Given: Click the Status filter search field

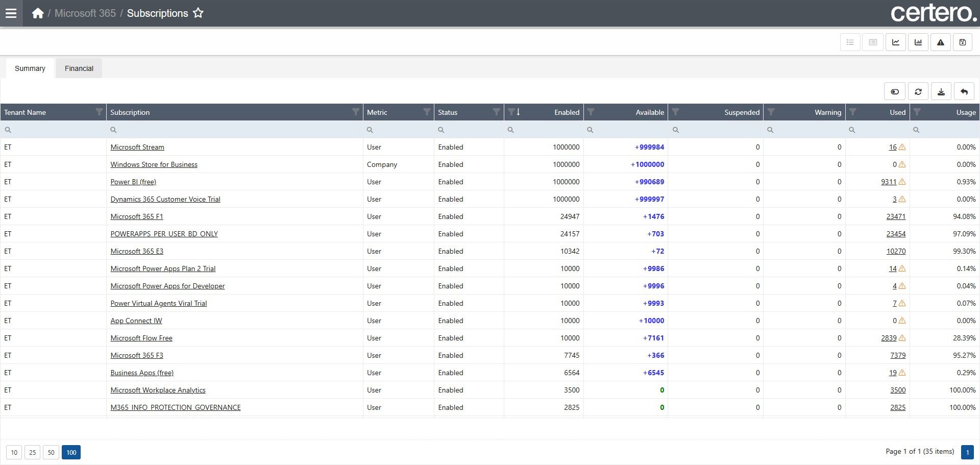Looking at the screenshot, I should click(469, 130).
